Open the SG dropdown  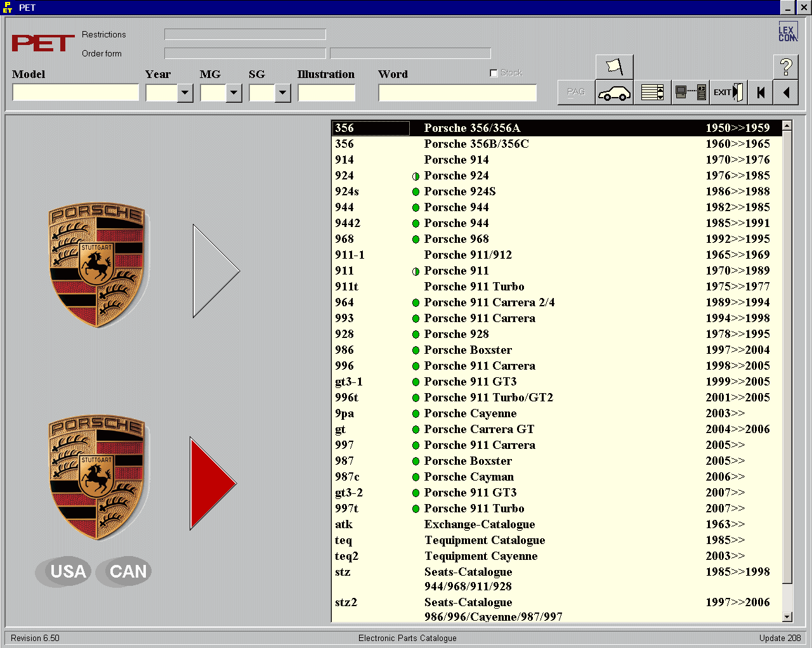pos(282,93)
